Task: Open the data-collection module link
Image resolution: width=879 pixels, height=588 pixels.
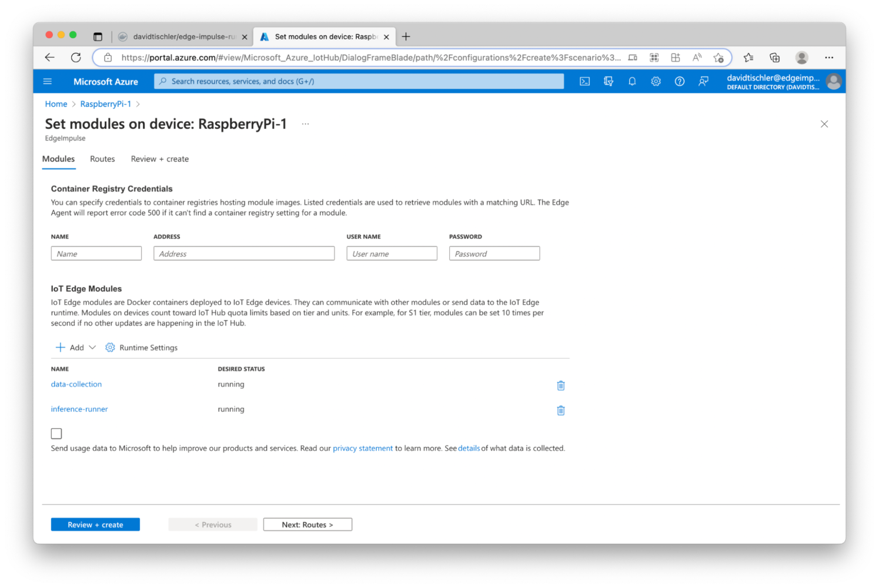Action: [76, 385]
